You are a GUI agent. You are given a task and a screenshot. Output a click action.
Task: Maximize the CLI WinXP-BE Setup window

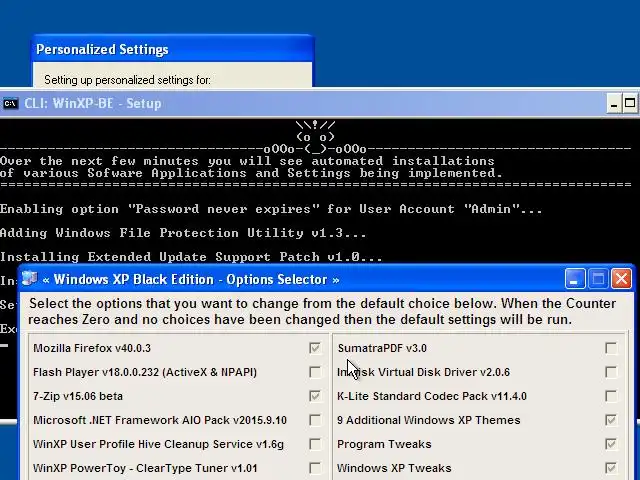pyautogui.click(x=630, y=104)
